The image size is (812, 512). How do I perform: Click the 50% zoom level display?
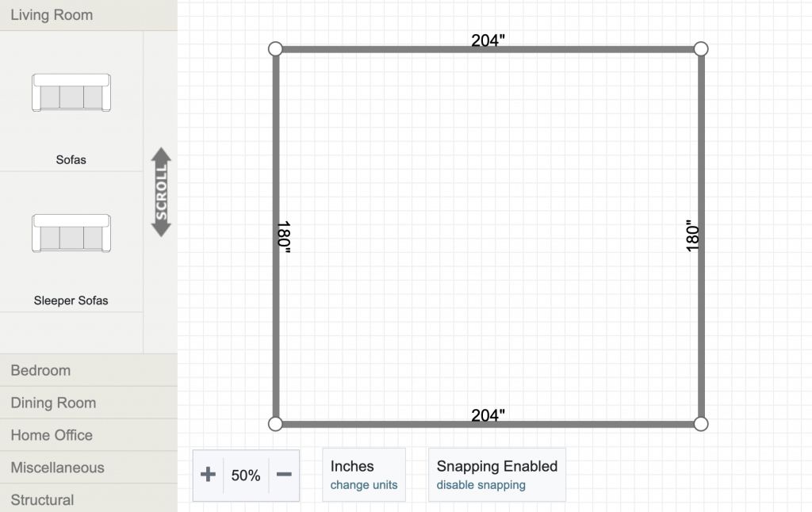point(246,476)
